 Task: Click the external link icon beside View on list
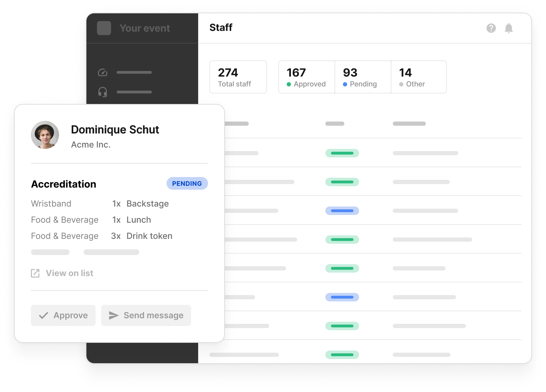click(35, 273)
